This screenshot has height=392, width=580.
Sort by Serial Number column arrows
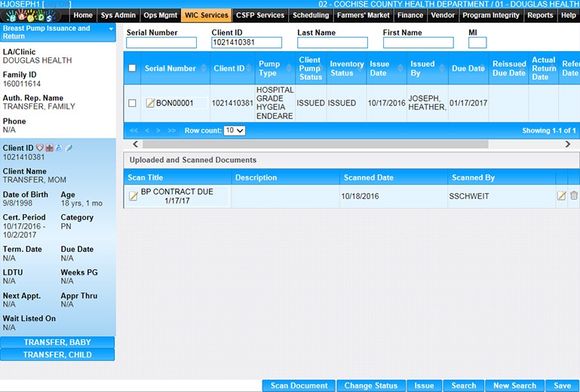pos(203,69)
